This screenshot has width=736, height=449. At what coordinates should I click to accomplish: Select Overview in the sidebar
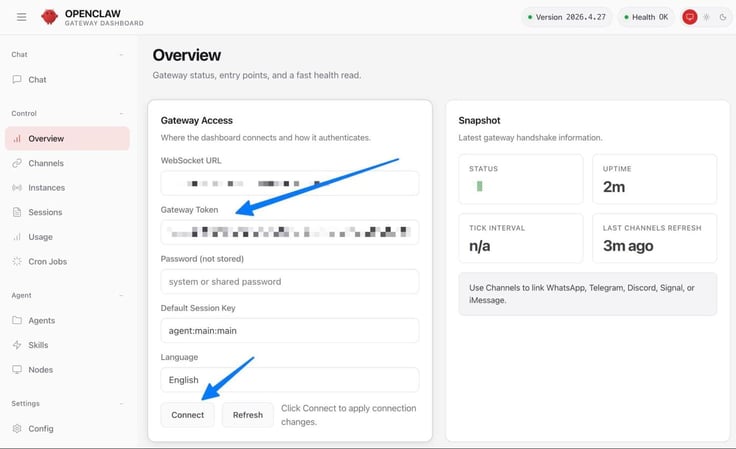67,138
